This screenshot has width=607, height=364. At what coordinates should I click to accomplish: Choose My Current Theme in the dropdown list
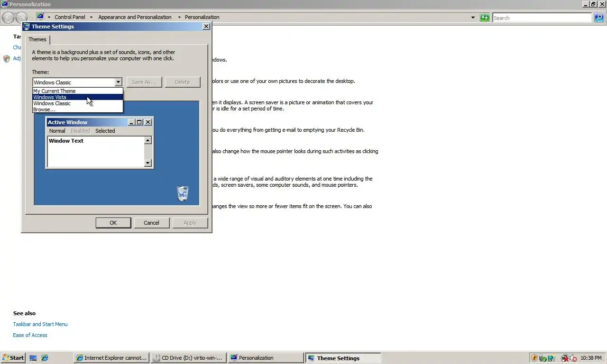(x=77, y=91)
